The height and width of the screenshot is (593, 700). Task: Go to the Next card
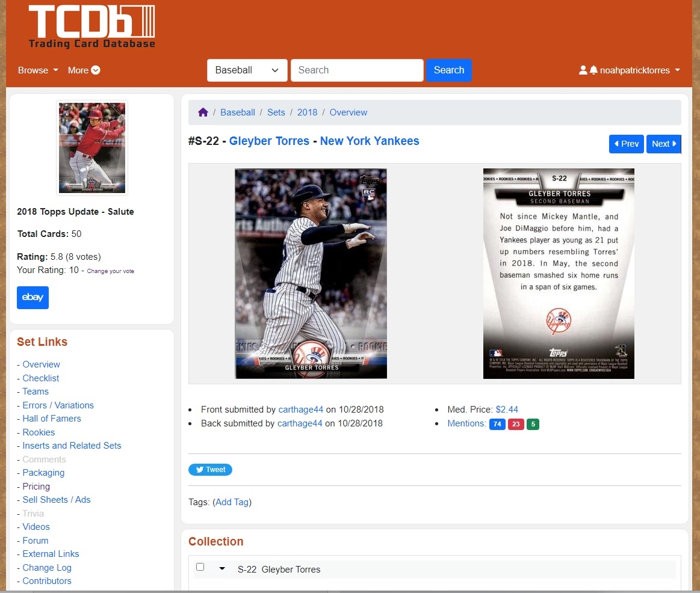click(x=664, y=144)
